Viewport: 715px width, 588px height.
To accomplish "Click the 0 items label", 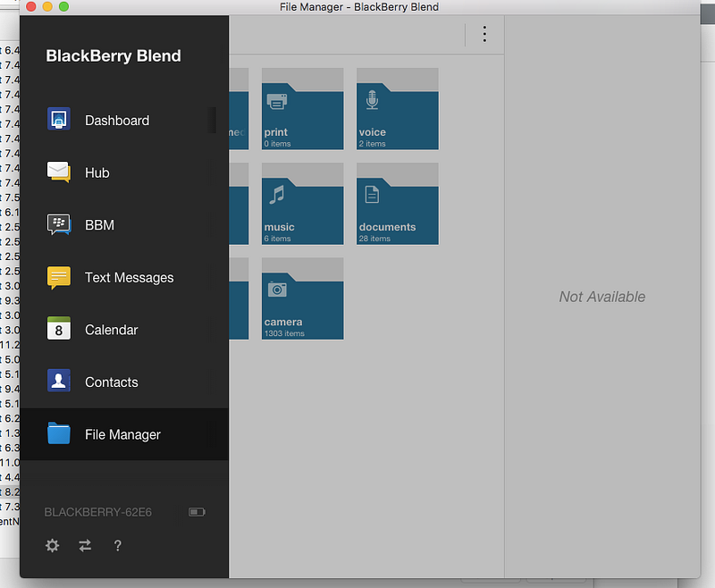I will click(x=277, y=144).
